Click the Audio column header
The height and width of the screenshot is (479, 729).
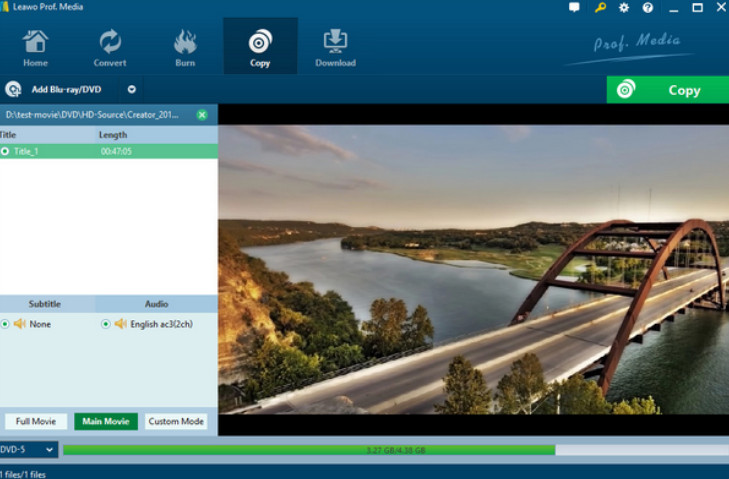(x=156, y=304)
